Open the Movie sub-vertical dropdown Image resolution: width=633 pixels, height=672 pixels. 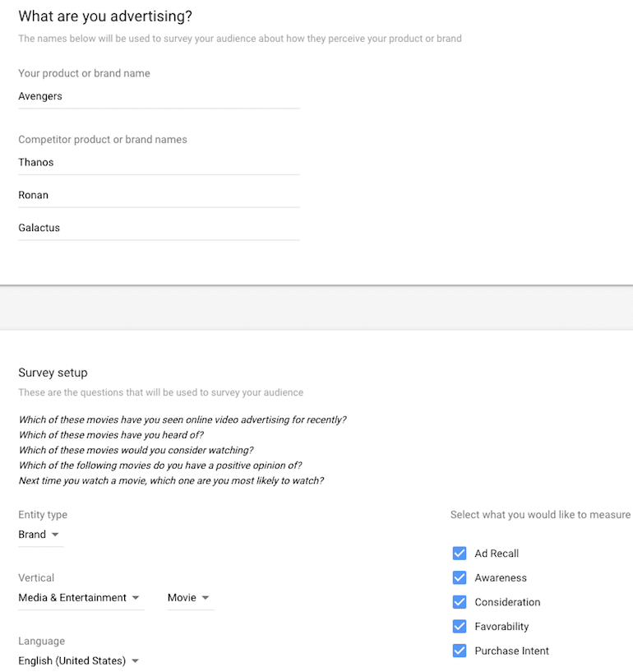pyautogui.click(x=191, y=598)
